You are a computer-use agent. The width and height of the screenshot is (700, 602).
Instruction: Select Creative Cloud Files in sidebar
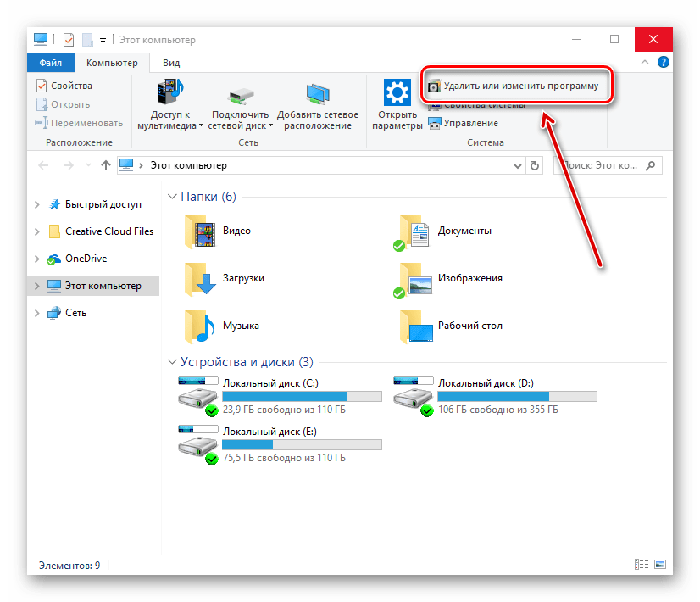102,231
